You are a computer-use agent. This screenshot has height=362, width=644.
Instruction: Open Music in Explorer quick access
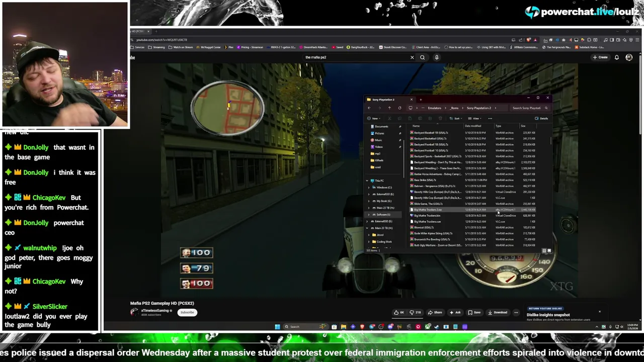pyautogui.click(x=378, y=140)
